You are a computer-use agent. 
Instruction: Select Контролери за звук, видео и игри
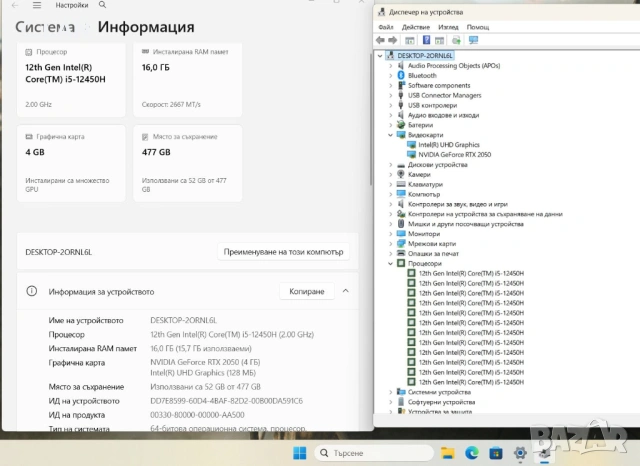(458, 204)
